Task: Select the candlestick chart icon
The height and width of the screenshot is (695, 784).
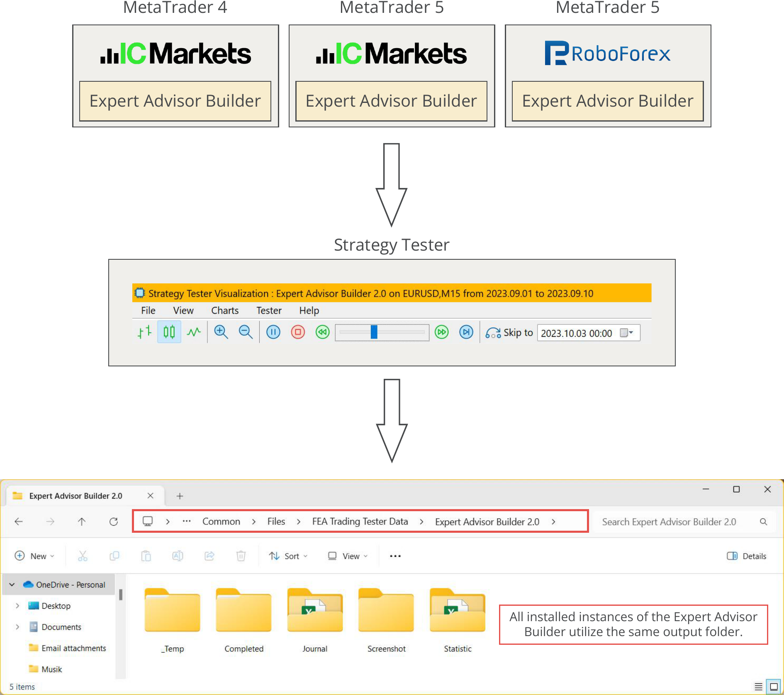Action: [169, 332]
